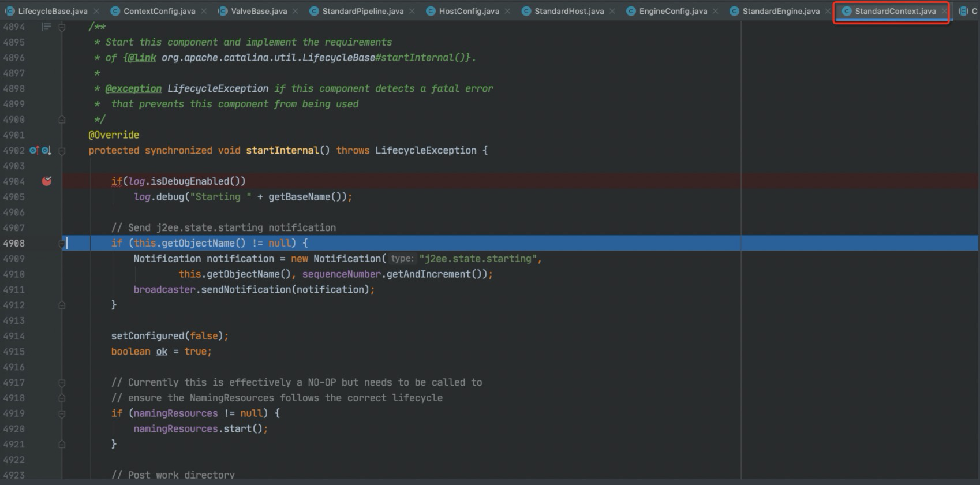Open the StandardPipeline.java tab
Screen dimensions: 980x485
coord(363,11)
